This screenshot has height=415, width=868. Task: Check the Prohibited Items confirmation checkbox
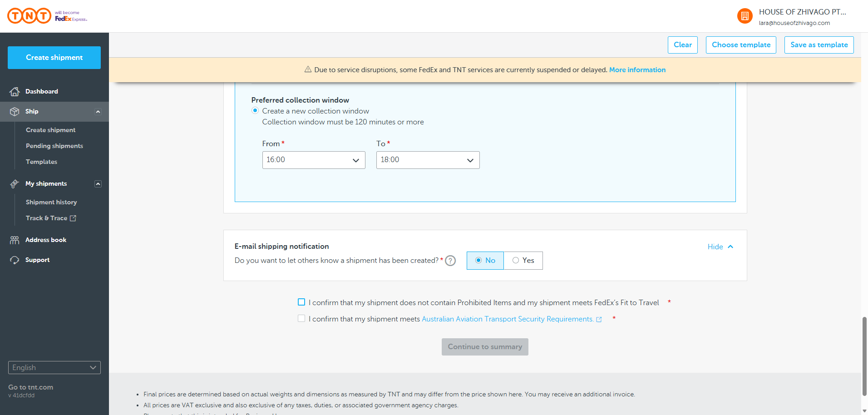301,302
